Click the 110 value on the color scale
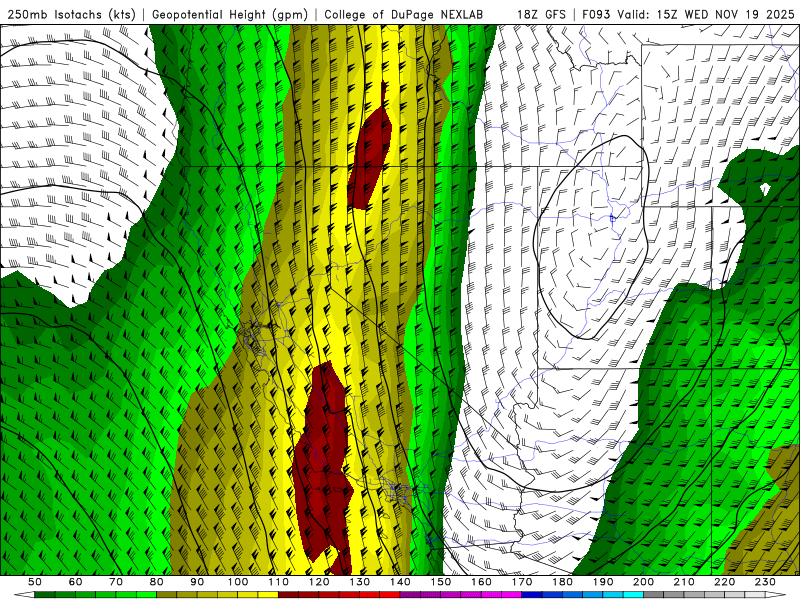The width and height of the screenshot is (800, 600). pos(279,582)
